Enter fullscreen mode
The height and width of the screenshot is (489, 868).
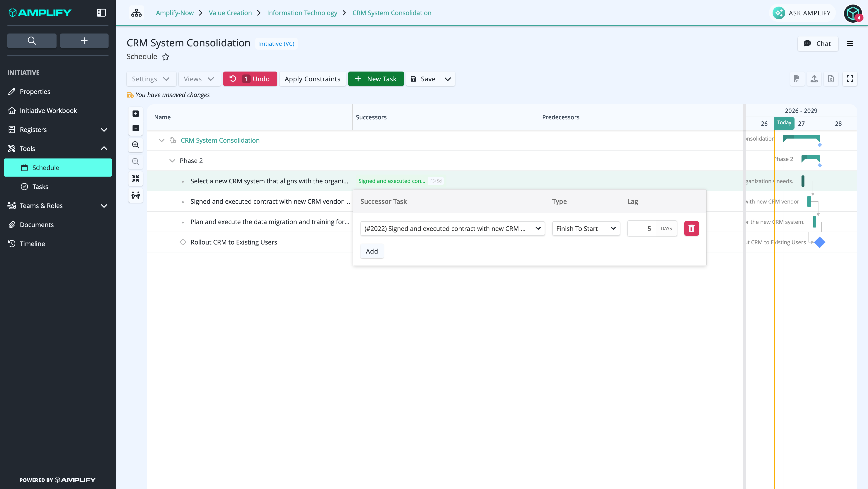point(850,79)
